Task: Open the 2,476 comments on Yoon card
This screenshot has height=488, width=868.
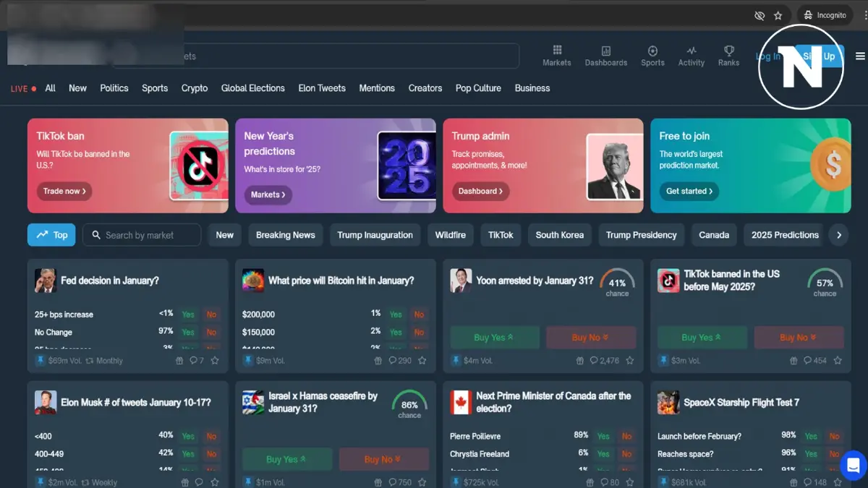Action: click(605, 360)
